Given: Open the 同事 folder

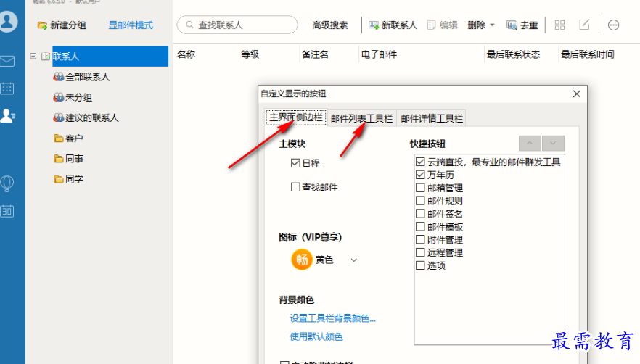Looking at the screenshot, I should click(68, 158).
